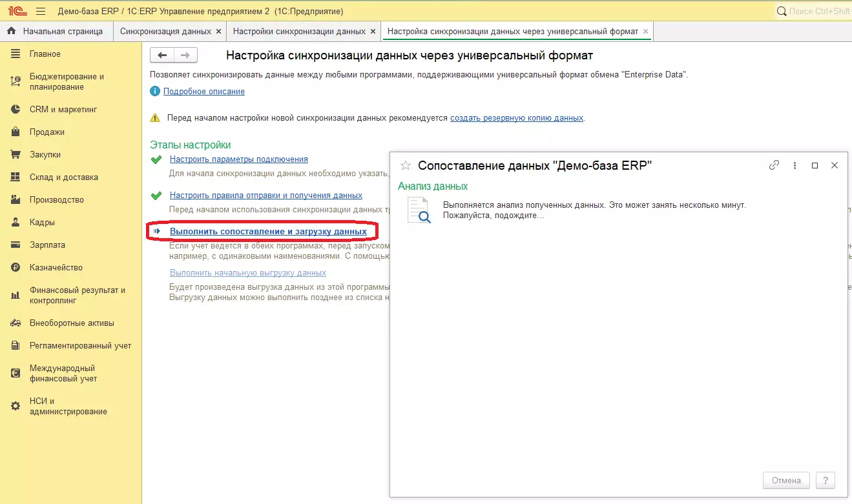Close the Сопоставление данных dialog
Screen dimensions: 852x504
click(834, 165)
